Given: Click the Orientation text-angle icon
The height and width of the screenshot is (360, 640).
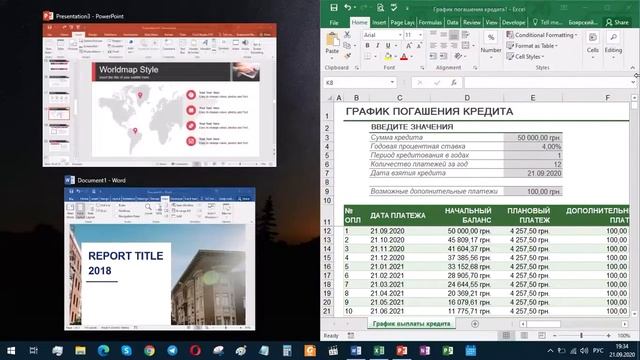Looking at the screenshot, I should (x=458, y=56).
